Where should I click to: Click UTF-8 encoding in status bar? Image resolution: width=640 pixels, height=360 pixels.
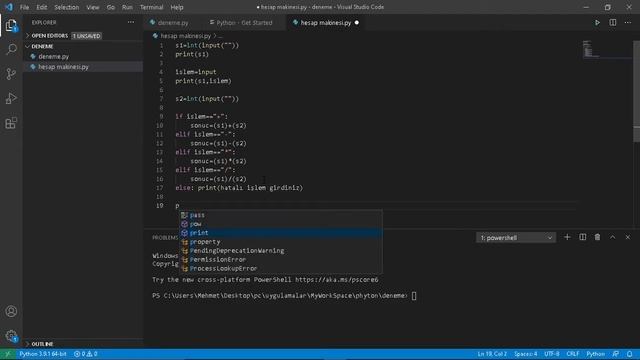(x=551, y=354)
